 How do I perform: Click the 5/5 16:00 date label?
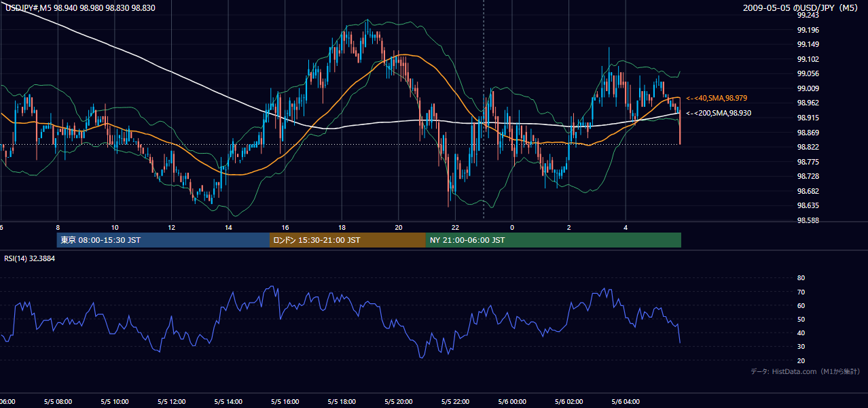coord(285,402)
